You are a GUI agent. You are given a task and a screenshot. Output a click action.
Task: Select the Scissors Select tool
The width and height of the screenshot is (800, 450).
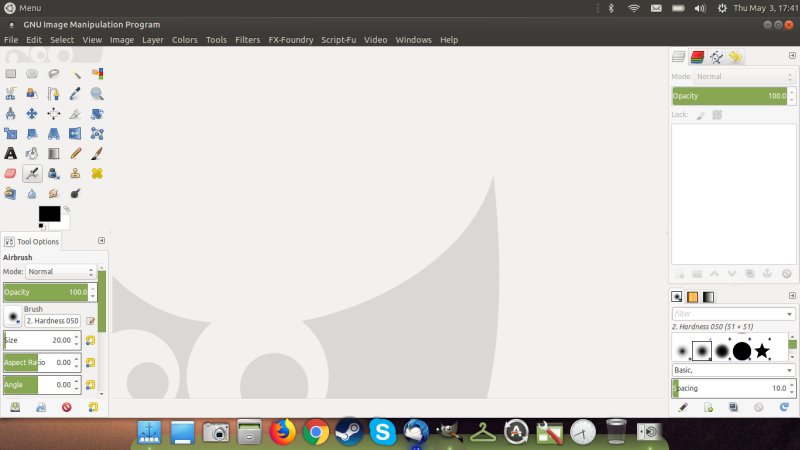pos(10,94)
